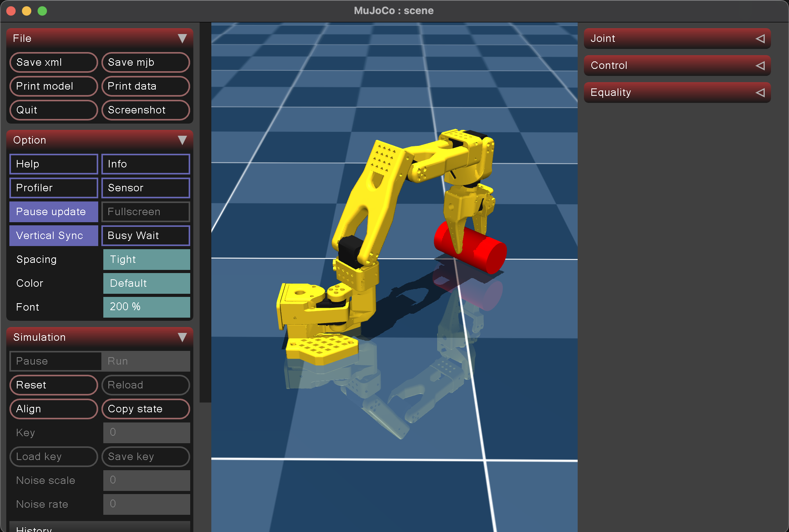Take a Screenshot of the scene
Image resolution: width=789 pixels, height=532 pixels.
145,110
